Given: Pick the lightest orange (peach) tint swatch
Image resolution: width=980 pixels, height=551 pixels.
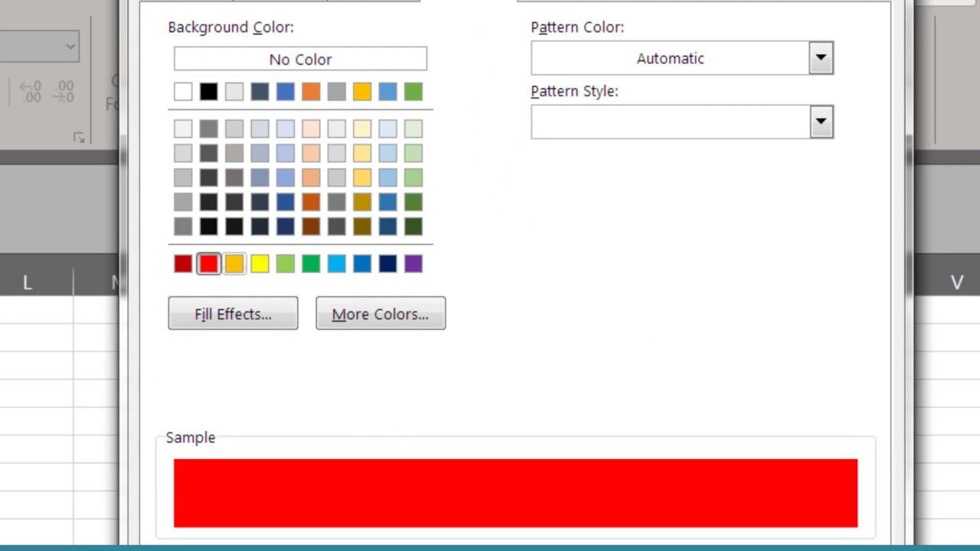Looking at the screenshot, I should tap(311, 129).
